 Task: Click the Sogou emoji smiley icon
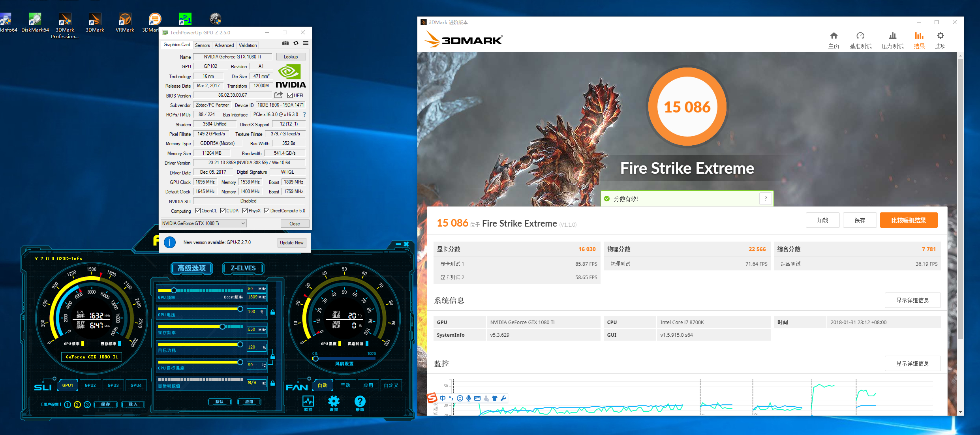[460, 398]
